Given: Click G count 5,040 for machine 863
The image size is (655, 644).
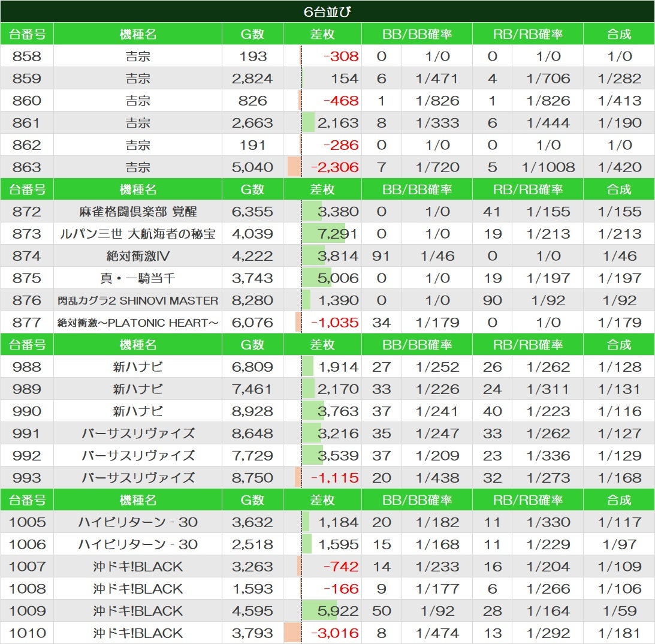Looking at the screenshot, I should (252, 167).
